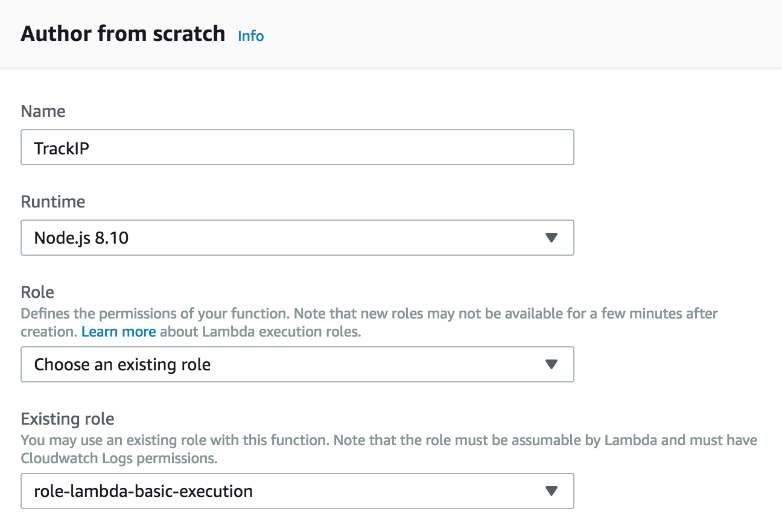The image size is (782, 532).
Task: Click the Author from scratch heading
Action: (123, 34)
